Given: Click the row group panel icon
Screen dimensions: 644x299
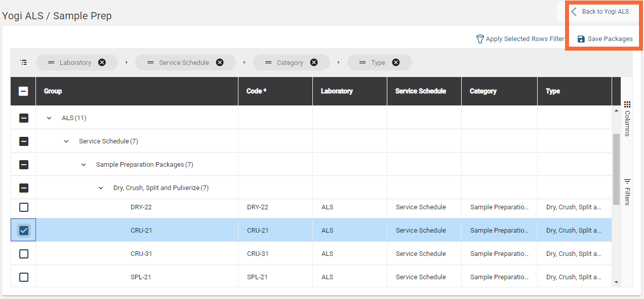Looking at the screenshot, I should pyautogui.click(x=23, y=62).
